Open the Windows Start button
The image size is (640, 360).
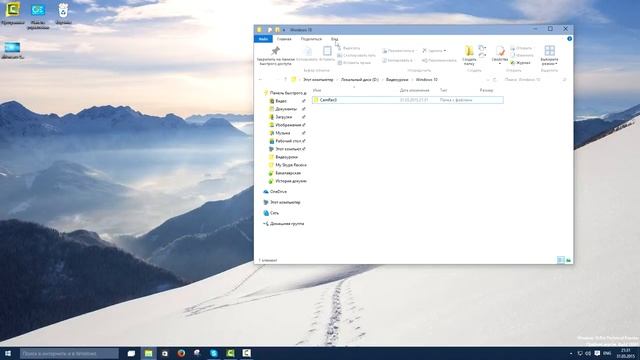point(8,353)
